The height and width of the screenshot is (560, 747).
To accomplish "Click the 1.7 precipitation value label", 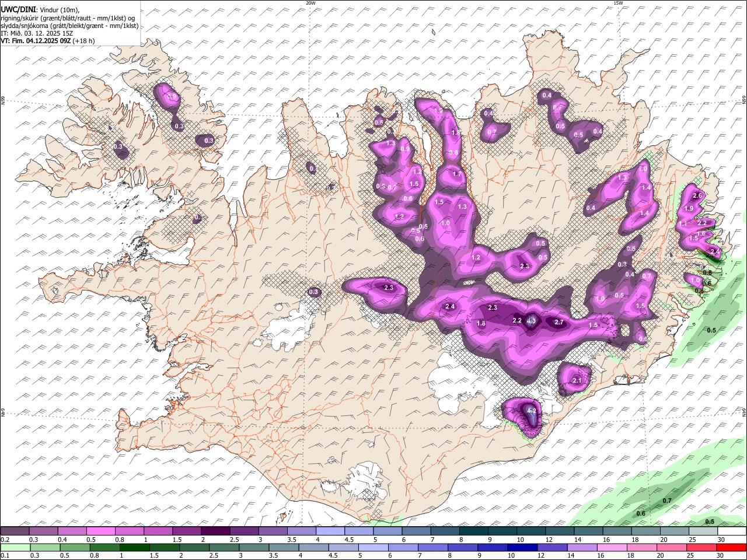I will (457, 174).
